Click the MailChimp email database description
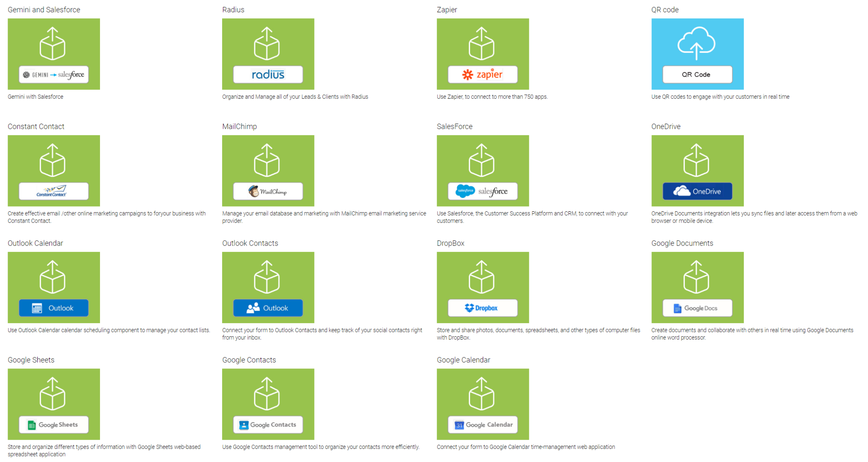868x462 pixels. (x=324, y=217)
